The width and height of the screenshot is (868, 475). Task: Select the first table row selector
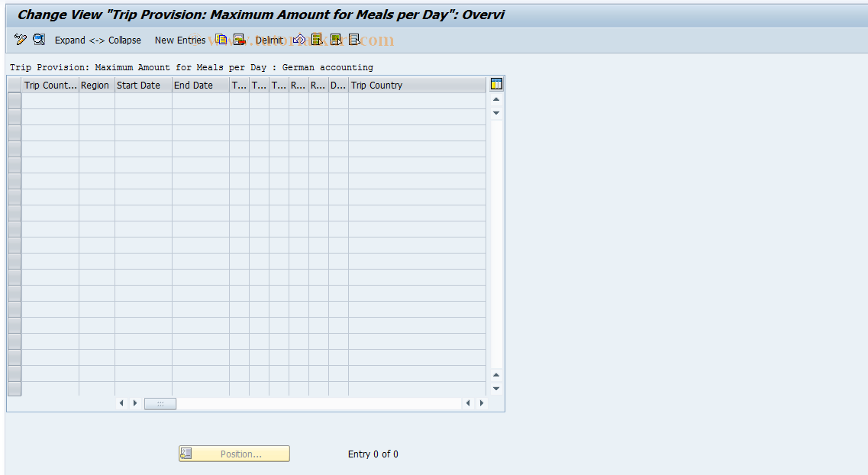pyautogui.click(x=15, y=101)
